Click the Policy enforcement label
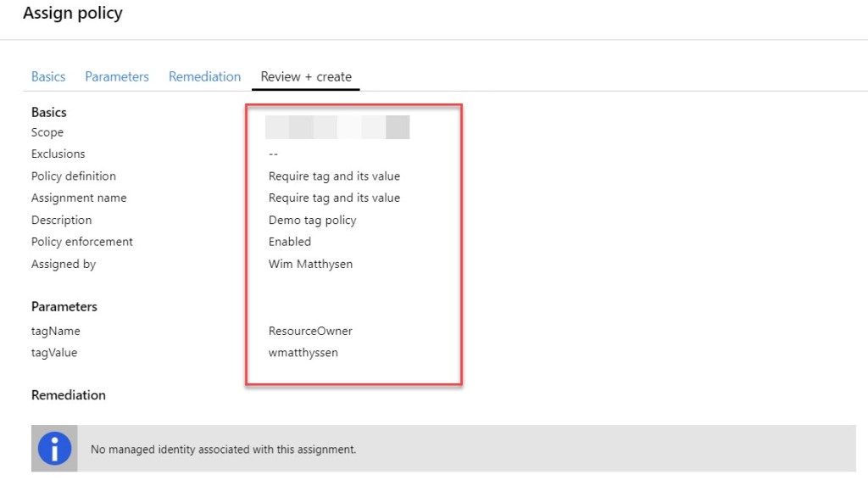 [x=82, y=242]
